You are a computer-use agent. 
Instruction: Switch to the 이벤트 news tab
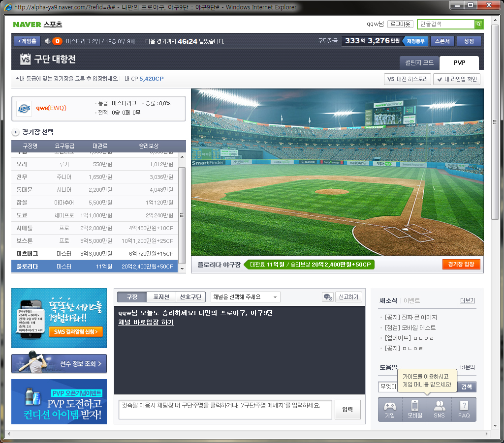point(411,300)
